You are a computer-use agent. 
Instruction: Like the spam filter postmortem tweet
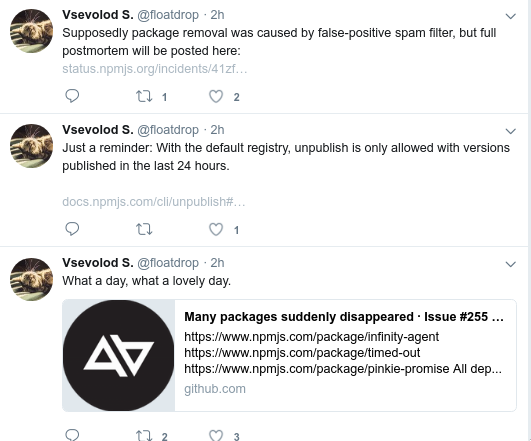(x=216, y=96)
